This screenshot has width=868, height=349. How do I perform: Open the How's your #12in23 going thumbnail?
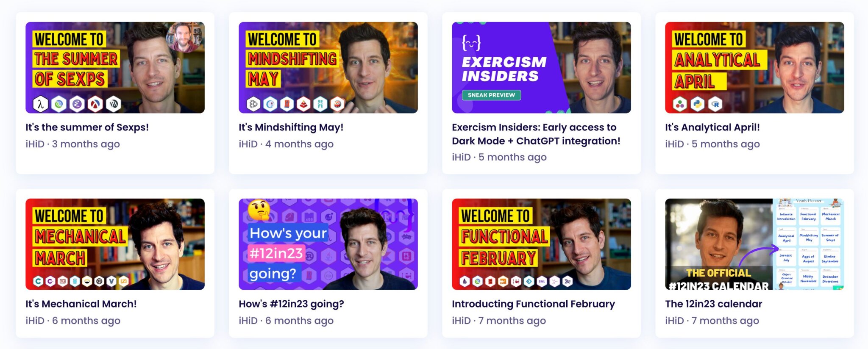[328, 244]
